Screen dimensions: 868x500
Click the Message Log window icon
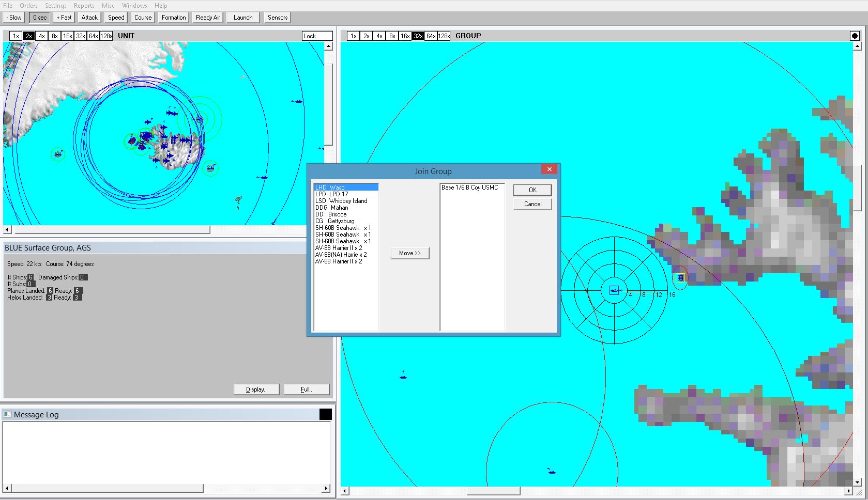7,414
